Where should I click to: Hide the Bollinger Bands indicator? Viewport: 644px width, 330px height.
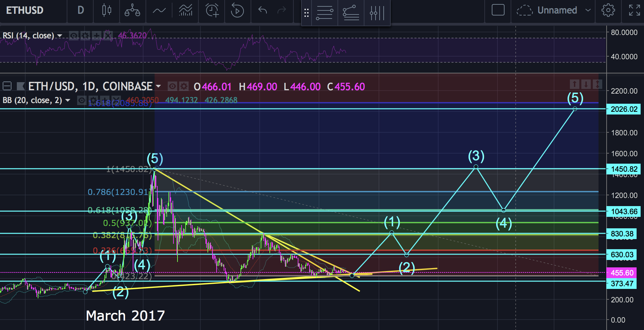(82, 100)
